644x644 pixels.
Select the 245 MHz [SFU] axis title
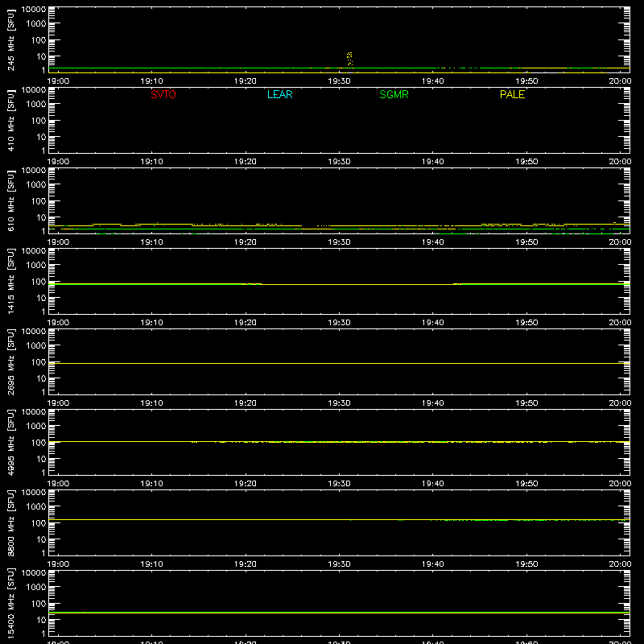tap(11, 39)
